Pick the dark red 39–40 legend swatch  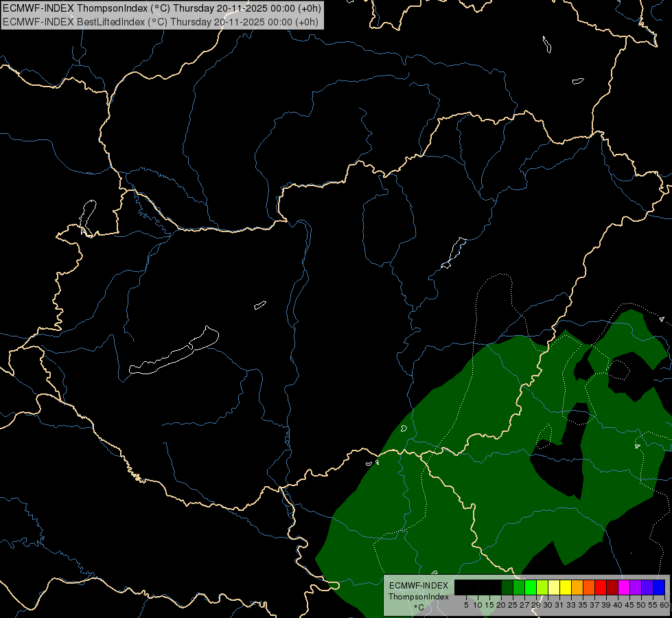click(x=612, y=587)
